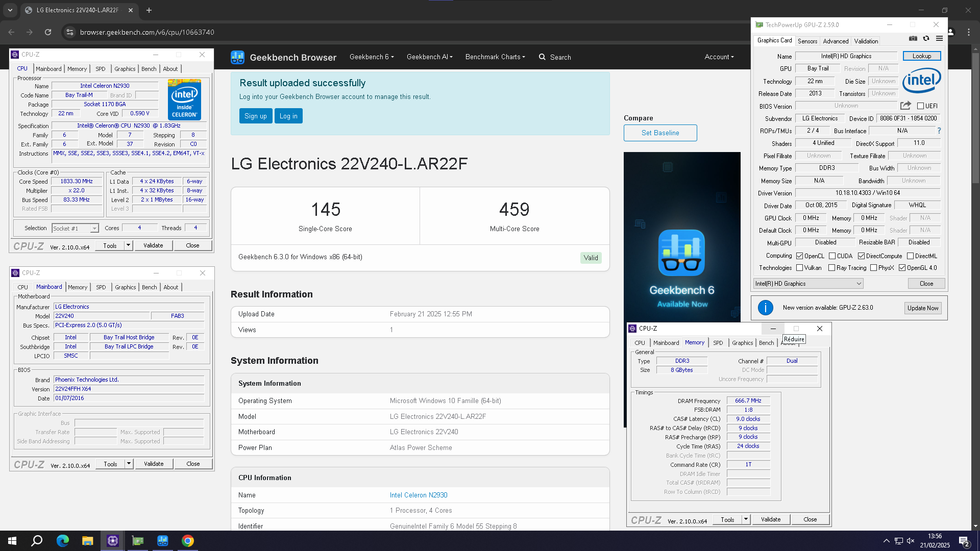
Task: Toggle OpenCL checkbox
Action: [x=800, y=256]
